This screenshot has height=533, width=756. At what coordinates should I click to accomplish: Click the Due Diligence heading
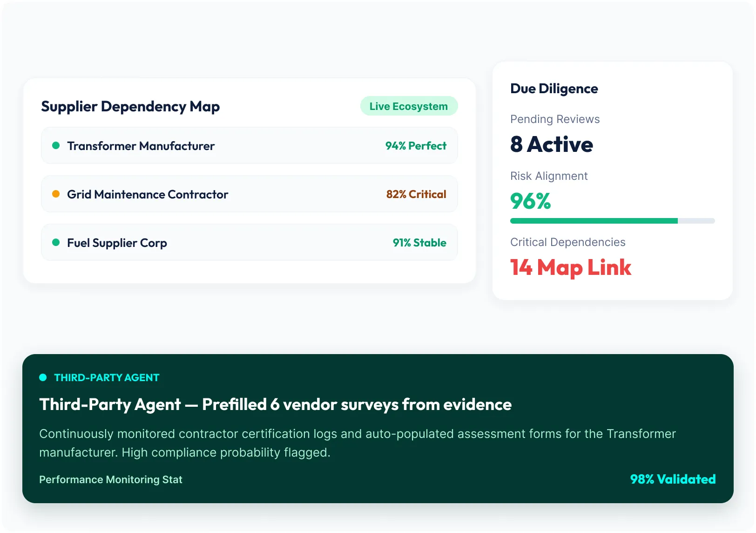click(x=554, y=89)
